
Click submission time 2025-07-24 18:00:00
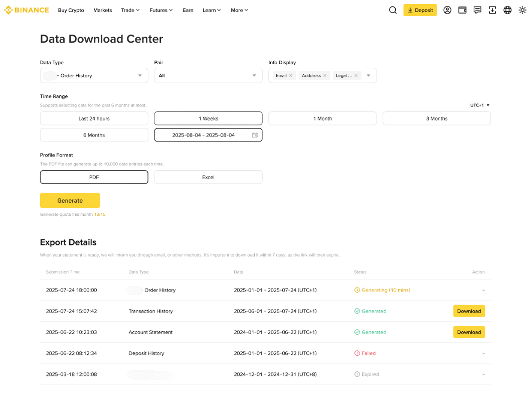point(71,290)
